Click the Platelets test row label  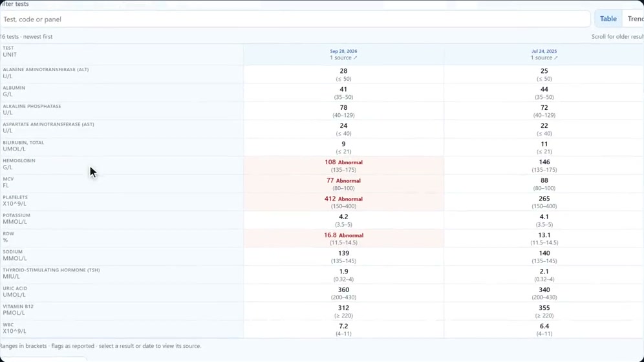16,197
